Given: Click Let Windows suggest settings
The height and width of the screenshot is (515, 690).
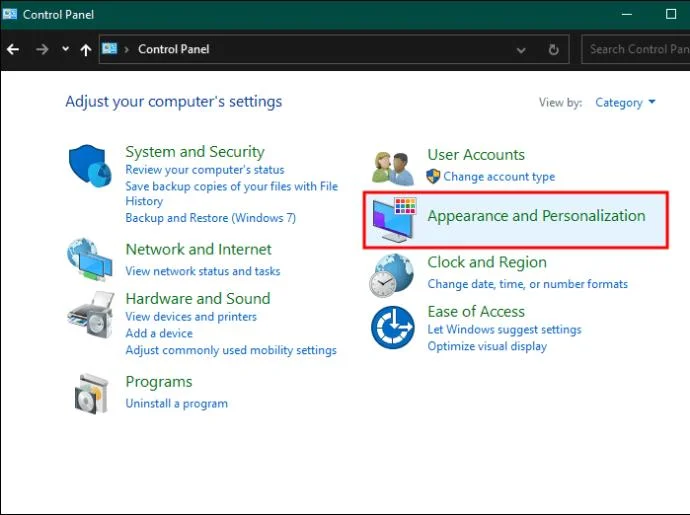Looking at the screenshot, I should point(504,330).
